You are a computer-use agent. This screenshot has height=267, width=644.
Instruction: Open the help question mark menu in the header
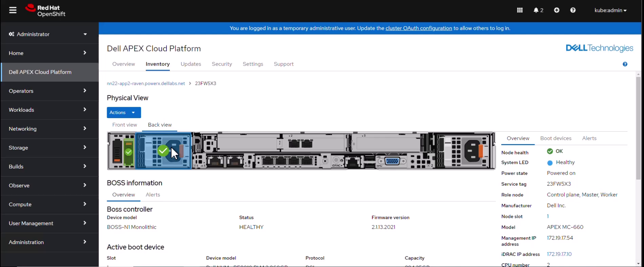tap(573, 10)
